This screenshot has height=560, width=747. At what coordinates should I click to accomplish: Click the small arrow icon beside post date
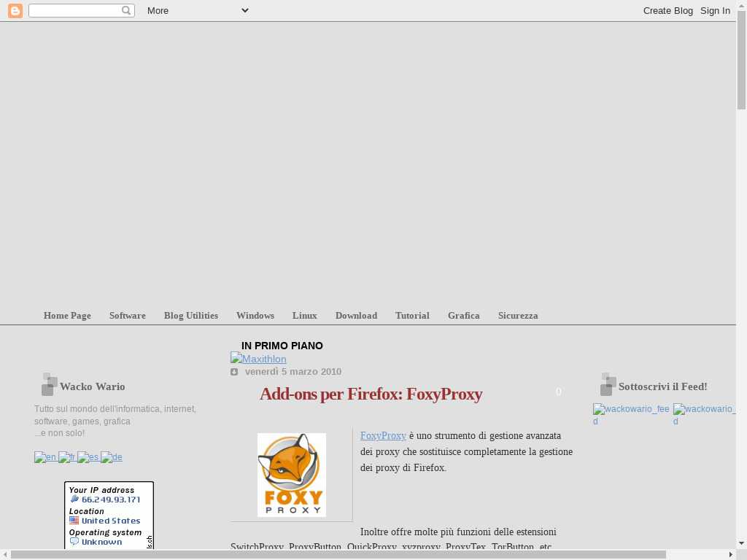234,372
